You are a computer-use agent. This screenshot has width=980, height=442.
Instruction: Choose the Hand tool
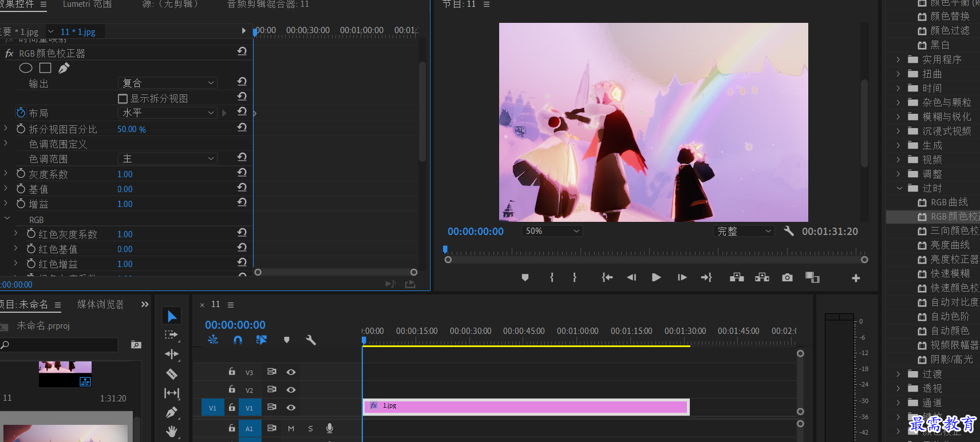tap(172, 431)
